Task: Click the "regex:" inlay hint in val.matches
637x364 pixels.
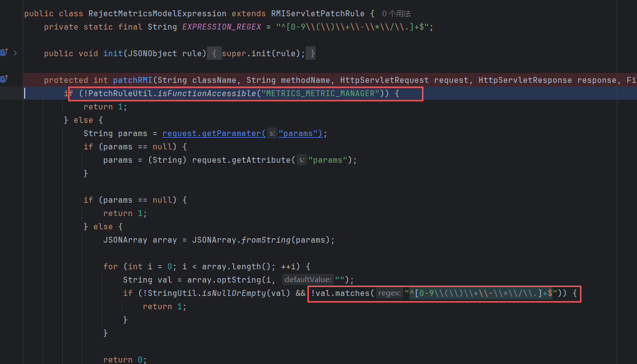Action: pos(389,293)
